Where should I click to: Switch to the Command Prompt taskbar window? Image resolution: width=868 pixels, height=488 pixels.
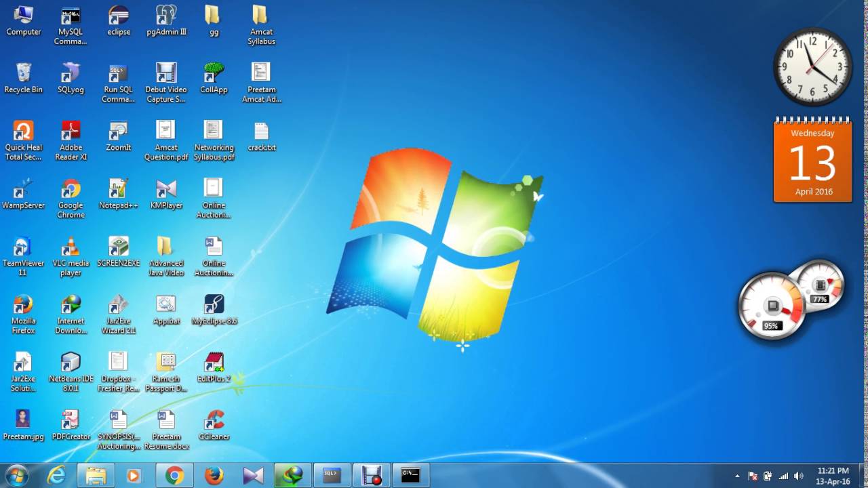pyautogui.click(x=410, y=476)
